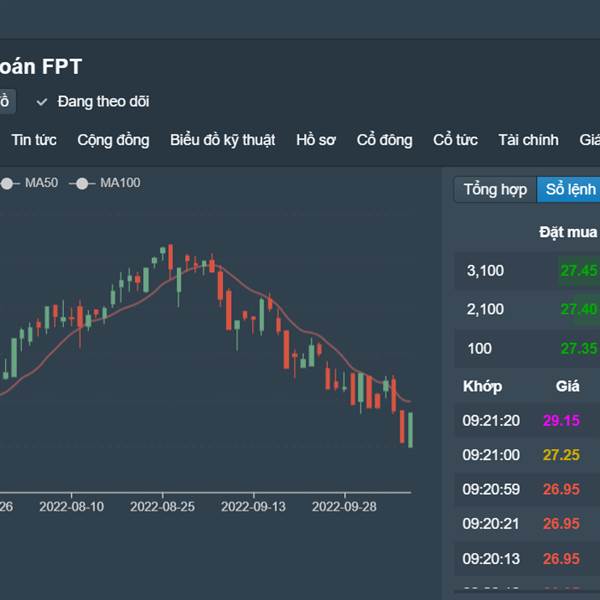Click the 29.15 matched price

pos(562,421)
